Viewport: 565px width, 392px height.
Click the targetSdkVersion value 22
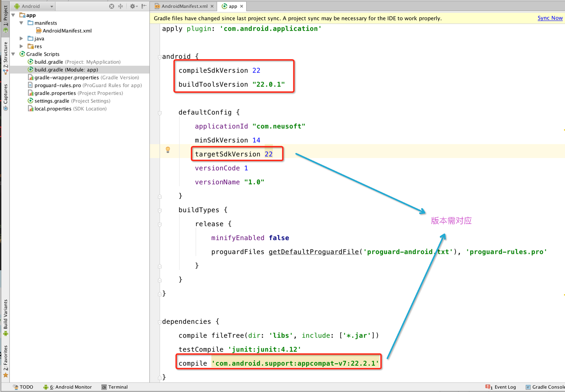coord(269,154)
